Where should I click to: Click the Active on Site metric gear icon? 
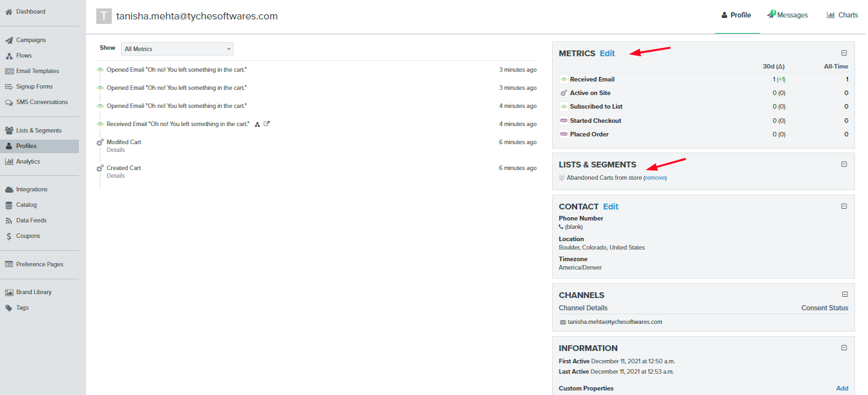[564, 93]
